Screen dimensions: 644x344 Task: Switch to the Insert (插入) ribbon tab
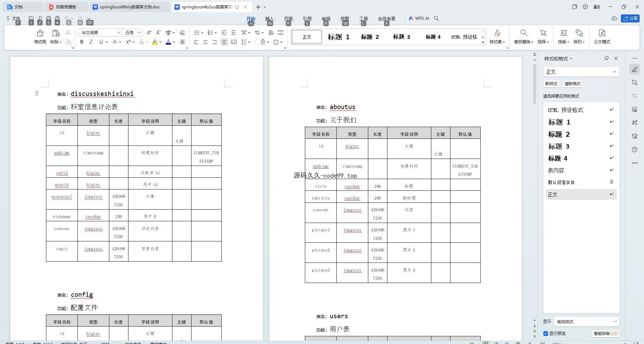pos(269,19)
